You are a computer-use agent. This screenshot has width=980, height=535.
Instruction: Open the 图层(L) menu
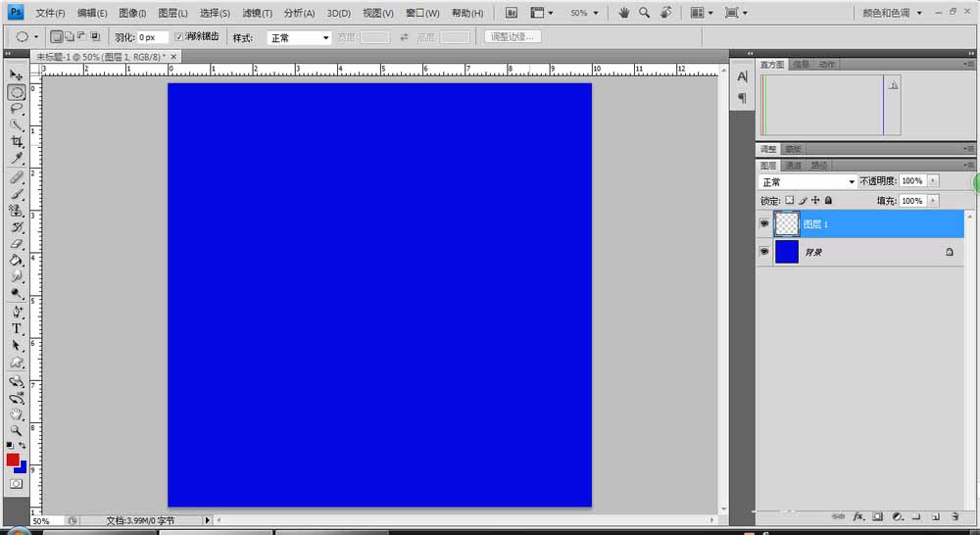click(x=172, y=13)
